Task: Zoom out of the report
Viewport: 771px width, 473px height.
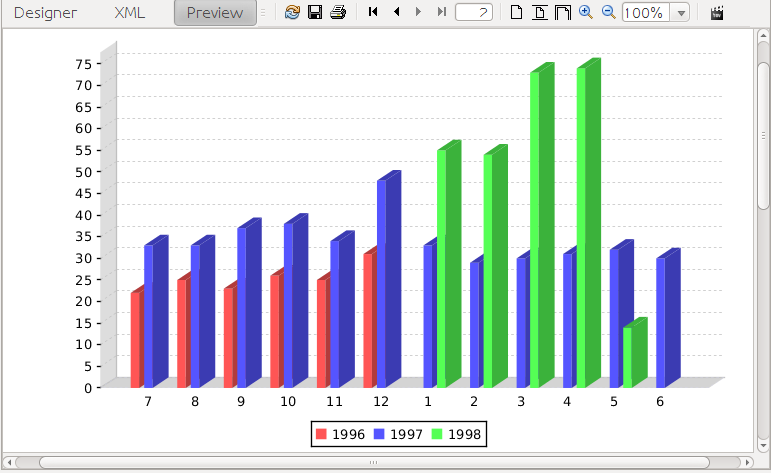Action: (609, 12)
